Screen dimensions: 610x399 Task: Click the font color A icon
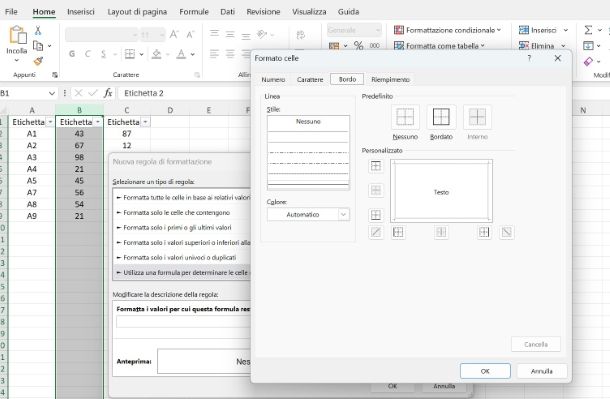pos(181,54)
